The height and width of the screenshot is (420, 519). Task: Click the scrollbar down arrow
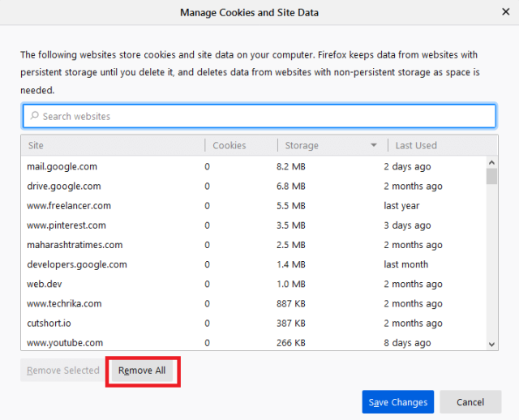click(x=492, y=345)
